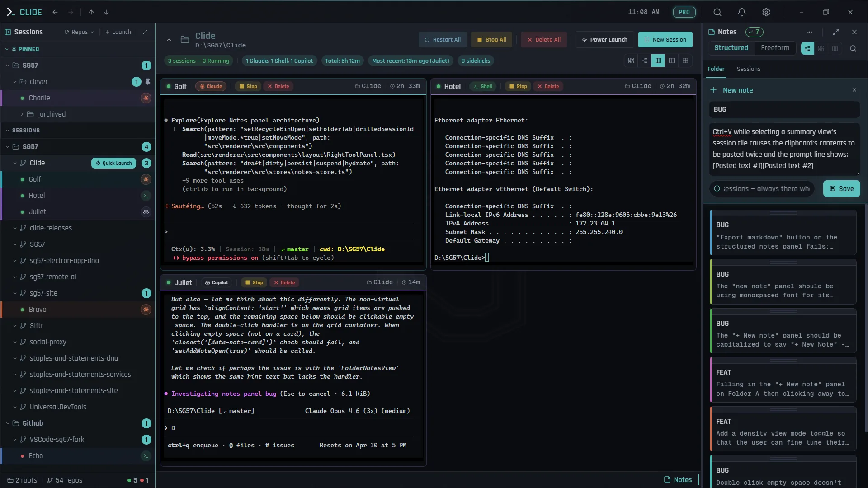The width and height of the screenshot is (868, 488).
Task: Open the Folder tab in Notes
Action: coord(716,69)
